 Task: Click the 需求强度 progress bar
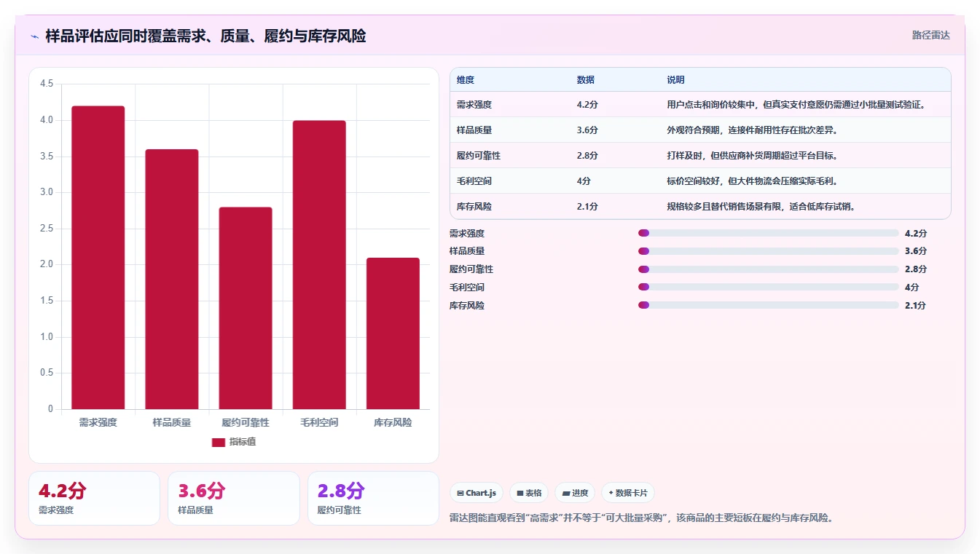pyautogui.click(x=768, y=233)
